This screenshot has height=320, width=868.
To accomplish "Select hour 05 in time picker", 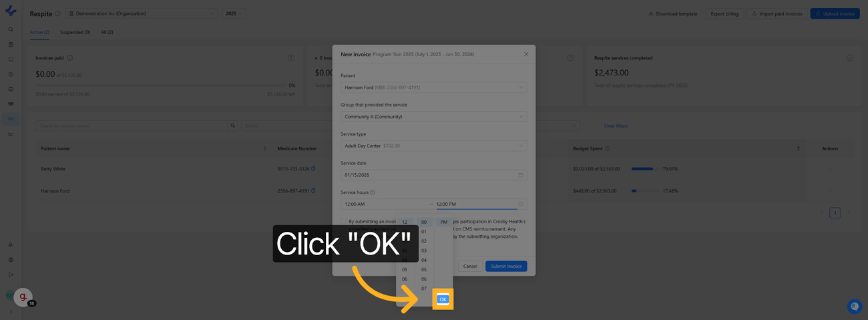I will 405,270.
